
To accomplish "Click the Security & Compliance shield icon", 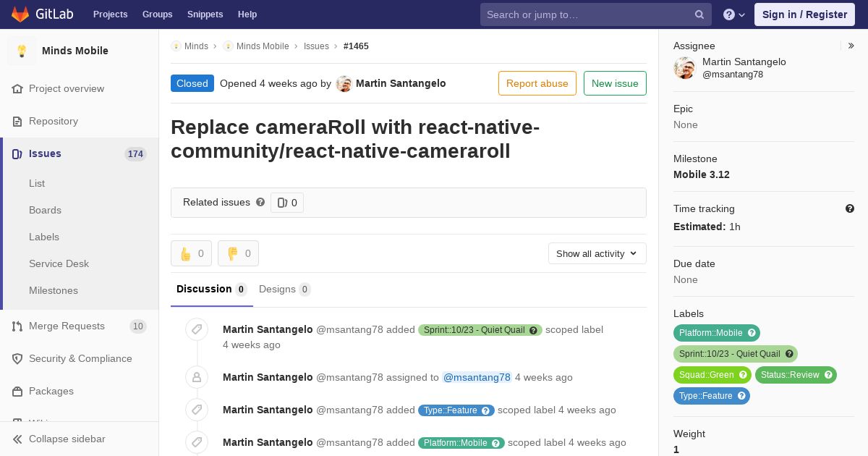I will tap(17, 358).
